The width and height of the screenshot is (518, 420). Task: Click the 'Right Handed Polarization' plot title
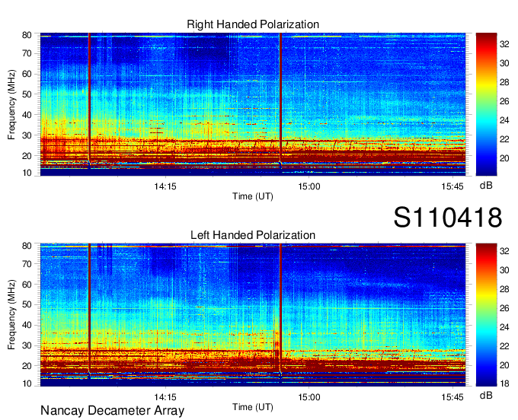coord(253,24)
